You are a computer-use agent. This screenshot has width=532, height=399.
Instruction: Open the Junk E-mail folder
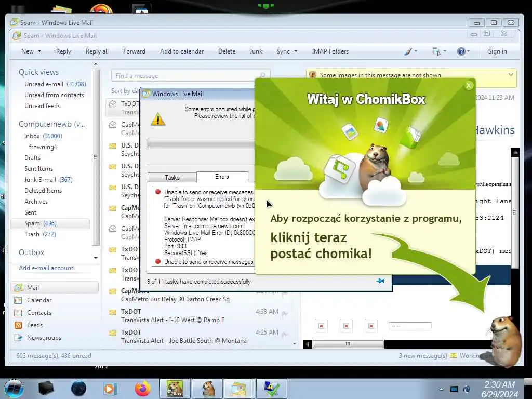48,179
